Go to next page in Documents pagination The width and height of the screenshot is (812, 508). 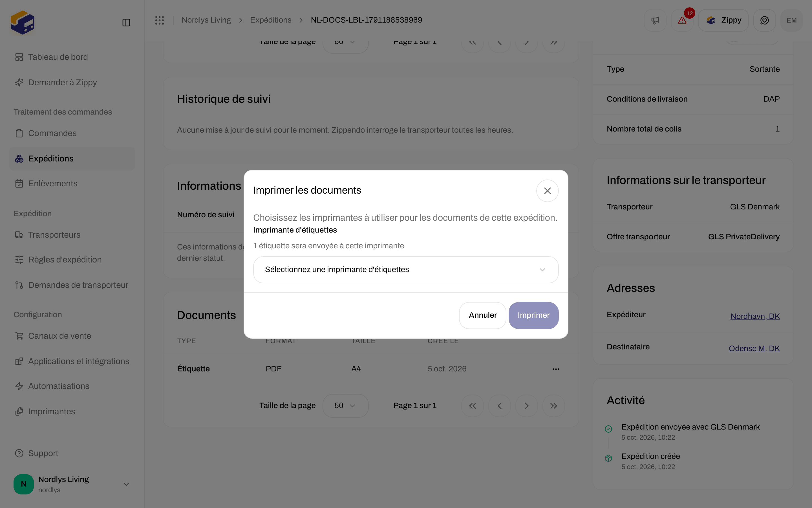(526, 406)
